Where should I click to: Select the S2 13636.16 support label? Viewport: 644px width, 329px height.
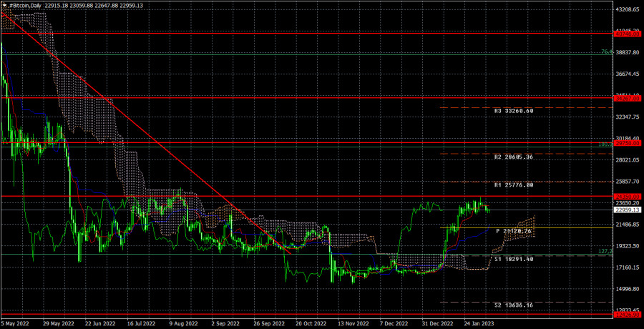tap(513, 305)
